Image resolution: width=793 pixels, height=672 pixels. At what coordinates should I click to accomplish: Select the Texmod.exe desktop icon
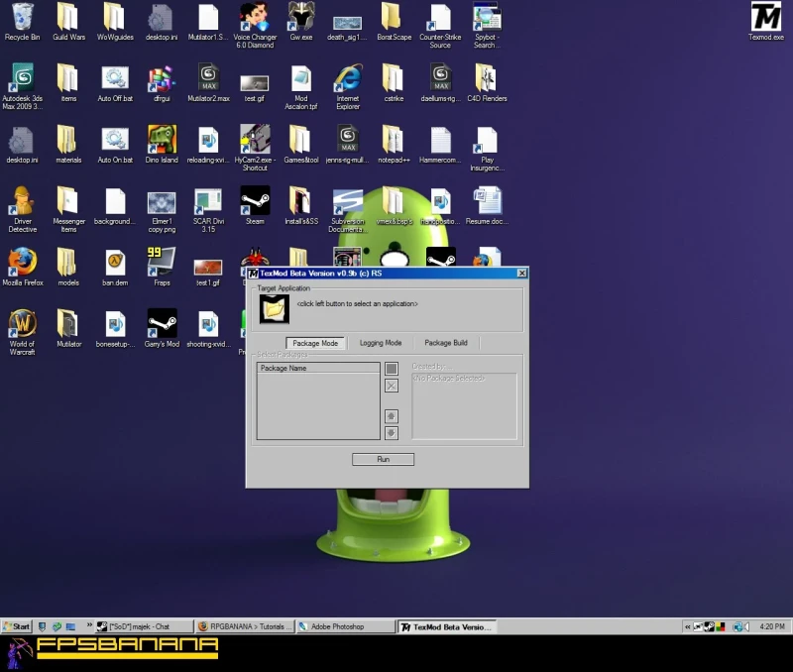(x=765, y=18)
